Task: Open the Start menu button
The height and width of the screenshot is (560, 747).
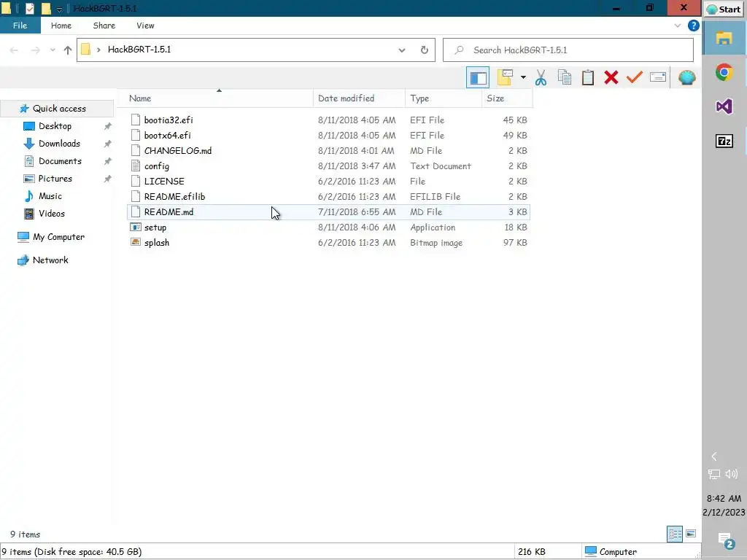Action: coord(724,9)
